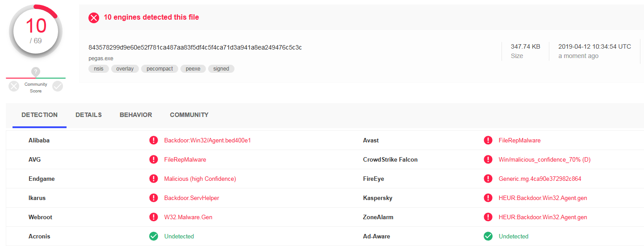This screenshot has height=246, width=644.
Task: Open the BEHAVIOR tab
Action: click(x=136, y=115)
